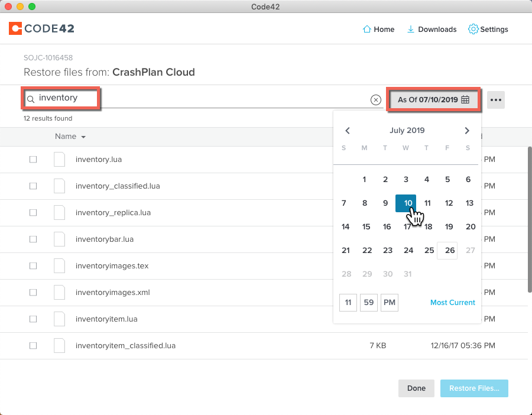Go to previous month in calendar

point(347,131)
